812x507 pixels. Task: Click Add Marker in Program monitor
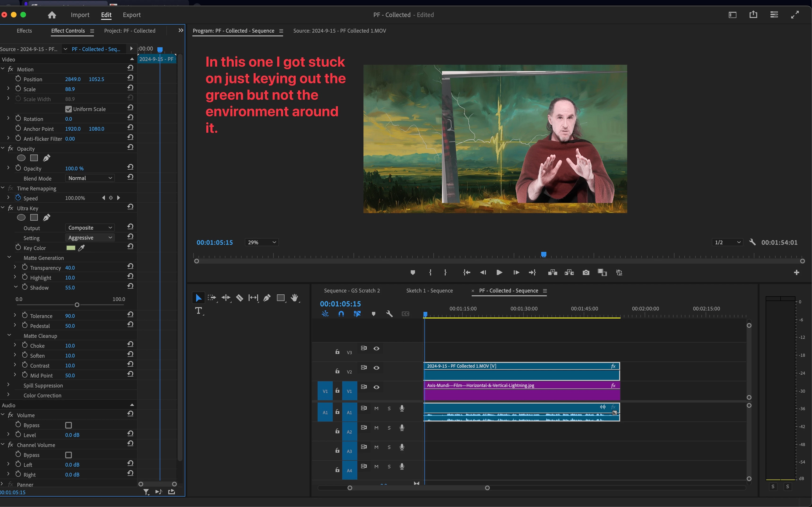point(413,273)
